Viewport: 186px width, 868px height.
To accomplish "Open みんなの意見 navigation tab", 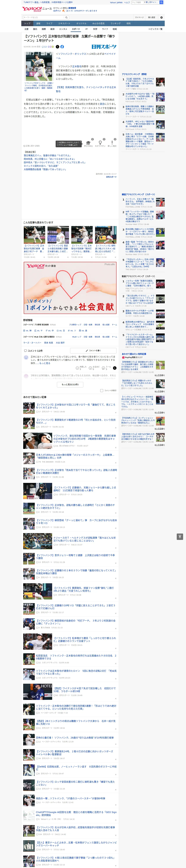I will (99, 24).
